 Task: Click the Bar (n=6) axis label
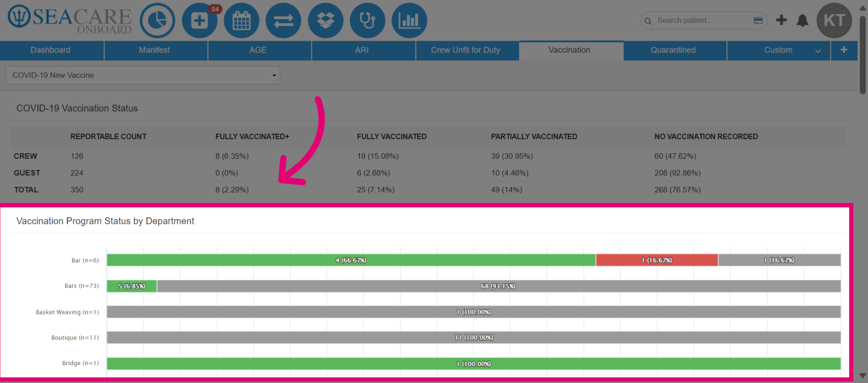[85, 261]
